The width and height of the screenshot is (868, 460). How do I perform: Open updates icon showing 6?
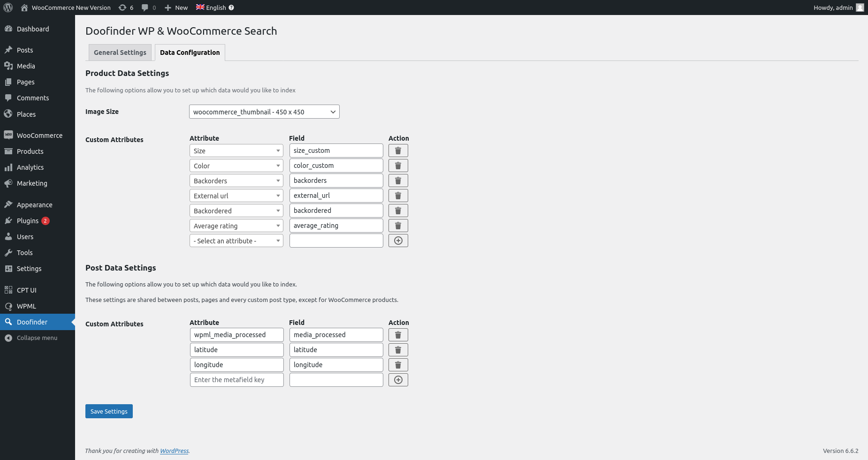[x=126, y=8]
